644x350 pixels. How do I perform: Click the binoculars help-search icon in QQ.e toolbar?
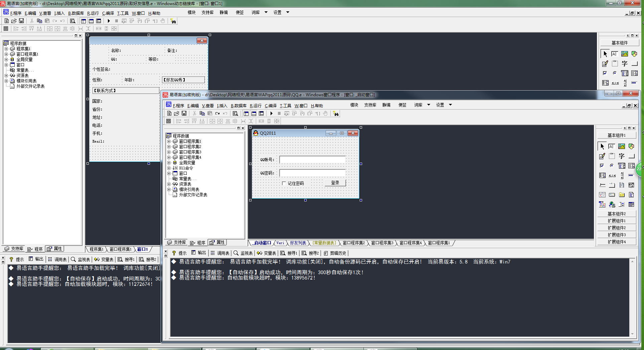coord(336,114)
